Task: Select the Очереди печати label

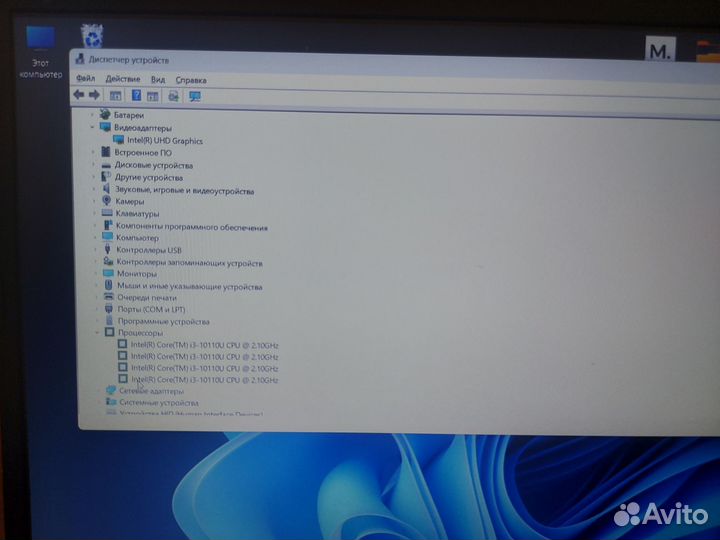Action: [146, 297]
